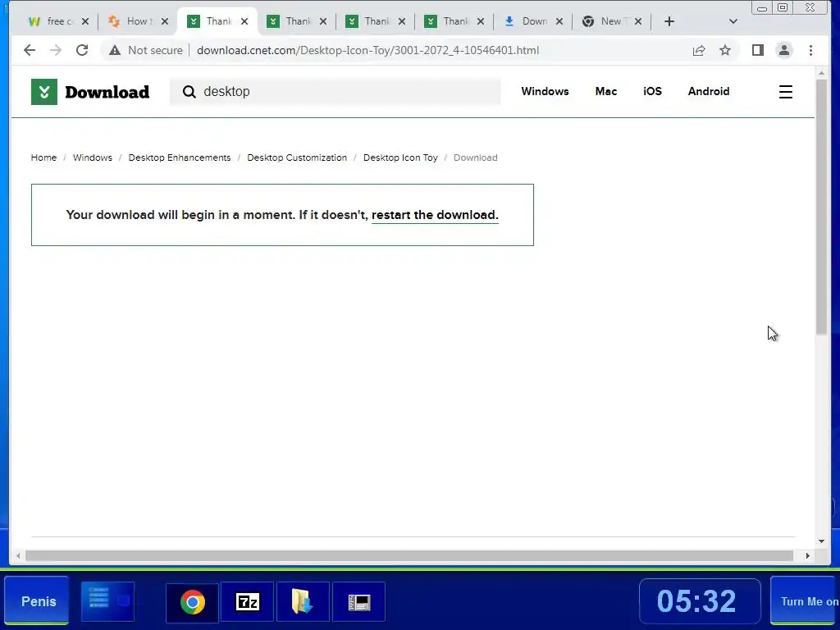Open Desktop Icon Toy breadcrumb
This screenshot has height=630, width=840.
(x=400, y=157)
